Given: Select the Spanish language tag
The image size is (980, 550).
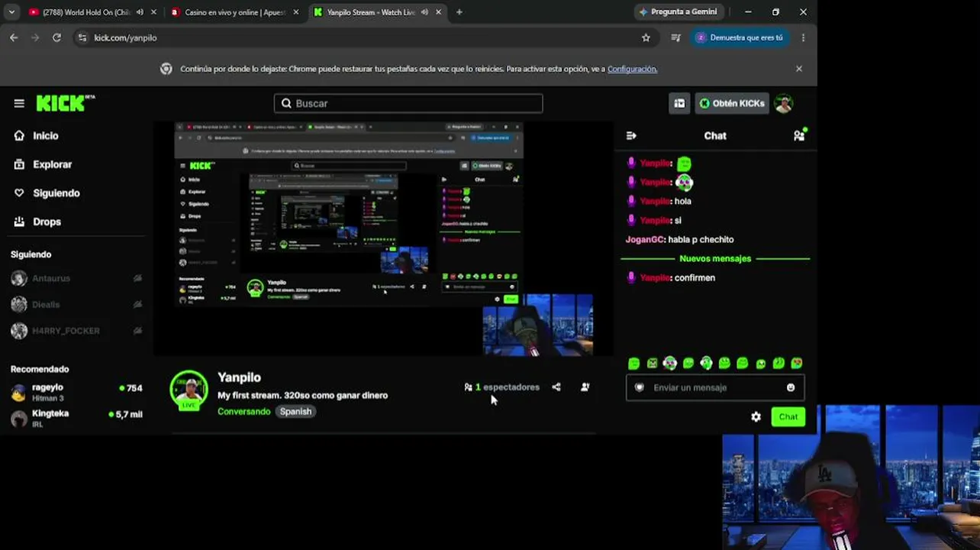Looking at the screenshot, I should [x=295, y=411].
